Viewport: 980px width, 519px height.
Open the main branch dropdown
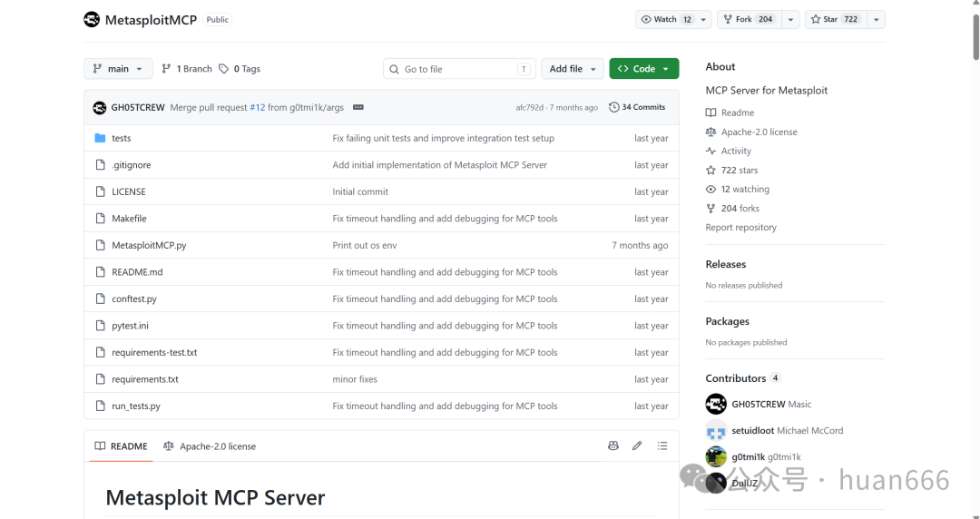pos(118,69)
